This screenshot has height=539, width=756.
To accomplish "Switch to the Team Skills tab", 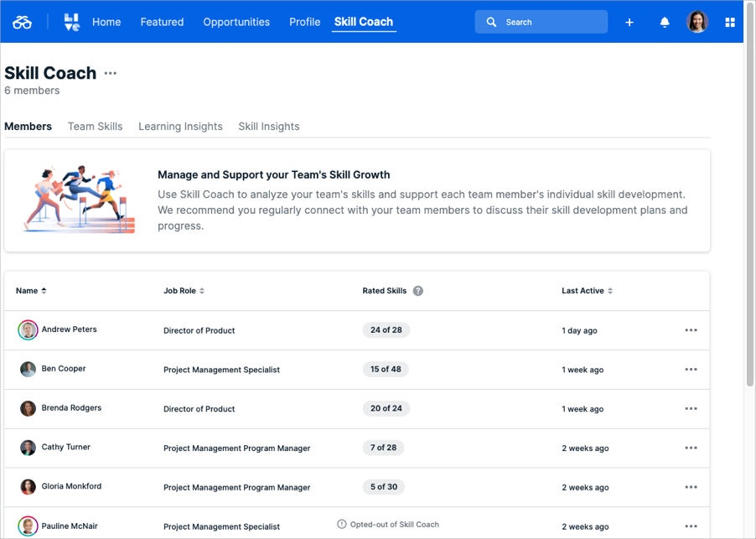I will point(95,127).
